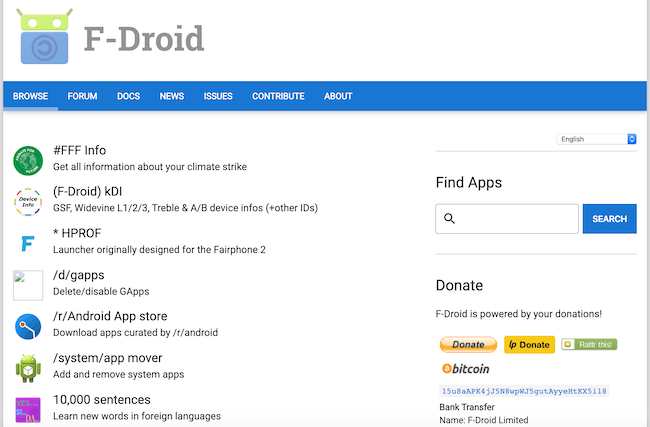Open the /r/Android App store icon
650x427 pixels.
(x=28, y=327)
